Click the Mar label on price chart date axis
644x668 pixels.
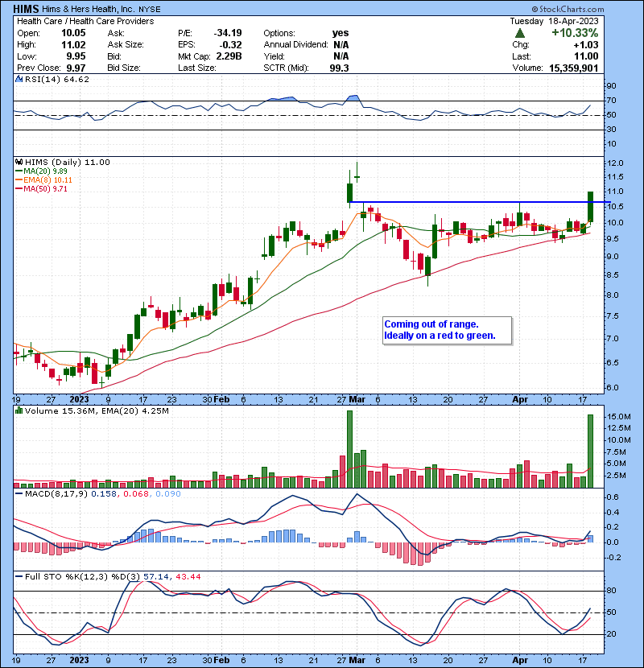point(357,400)
